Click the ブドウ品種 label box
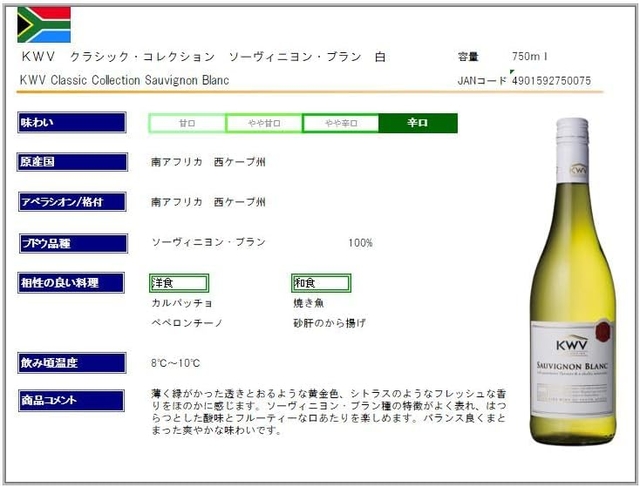Image resolution: width=640 pixels, height=487 pixels. pyautogui.click(x=73, y=244)
